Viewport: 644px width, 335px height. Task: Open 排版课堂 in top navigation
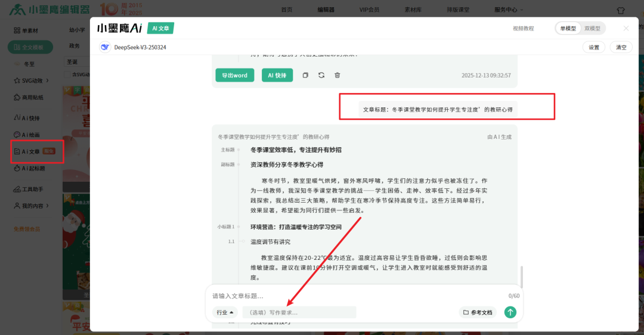tap(458, 10)
